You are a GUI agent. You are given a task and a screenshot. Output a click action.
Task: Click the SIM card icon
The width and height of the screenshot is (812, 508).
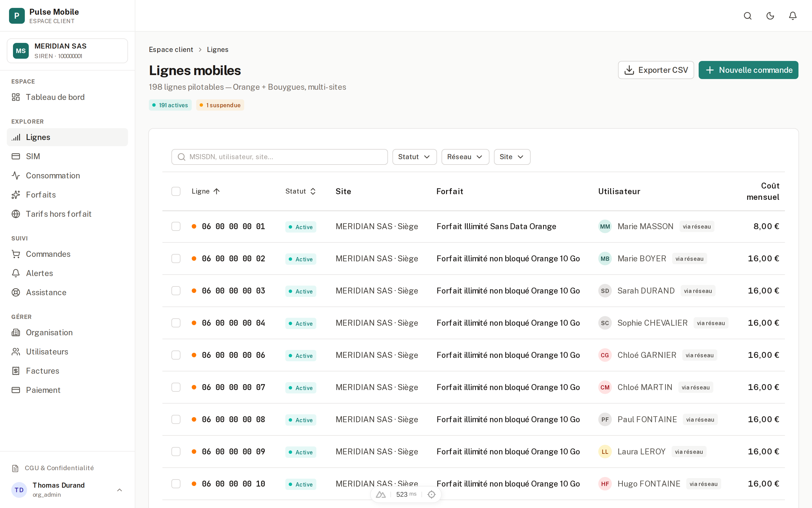(x=16, y=156)
